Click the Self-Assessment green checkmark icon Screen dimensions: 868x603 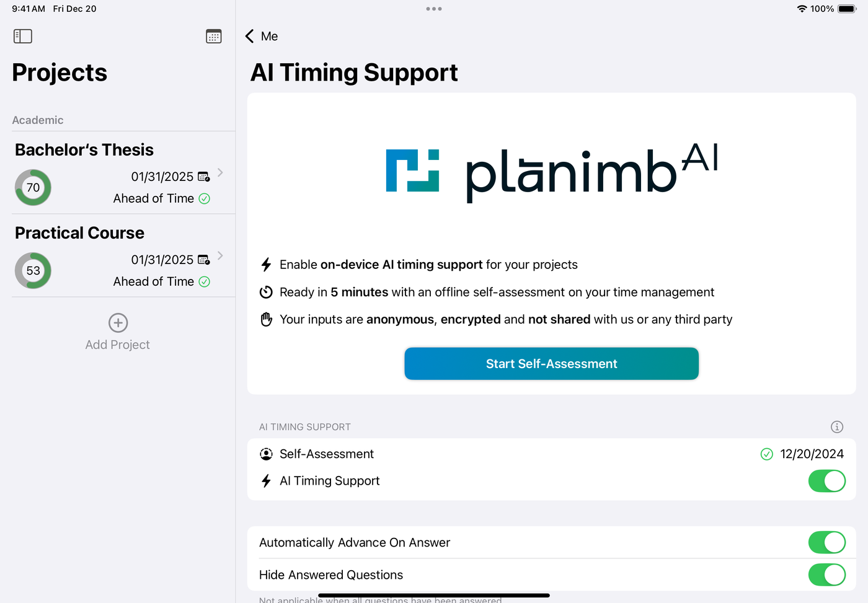tap(767, 454)
